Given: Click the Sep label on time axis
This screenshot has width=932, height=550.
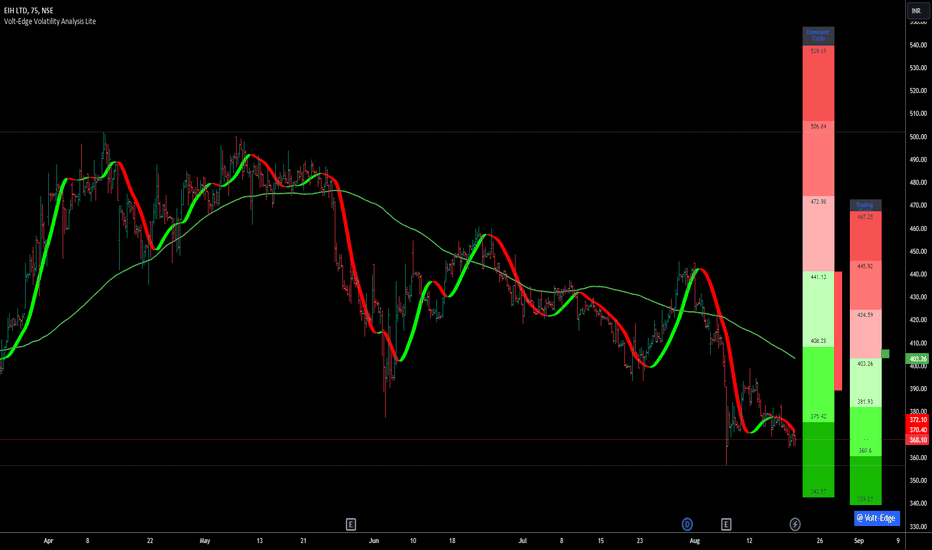Looking at the screenshot, I should coord(859,541).
